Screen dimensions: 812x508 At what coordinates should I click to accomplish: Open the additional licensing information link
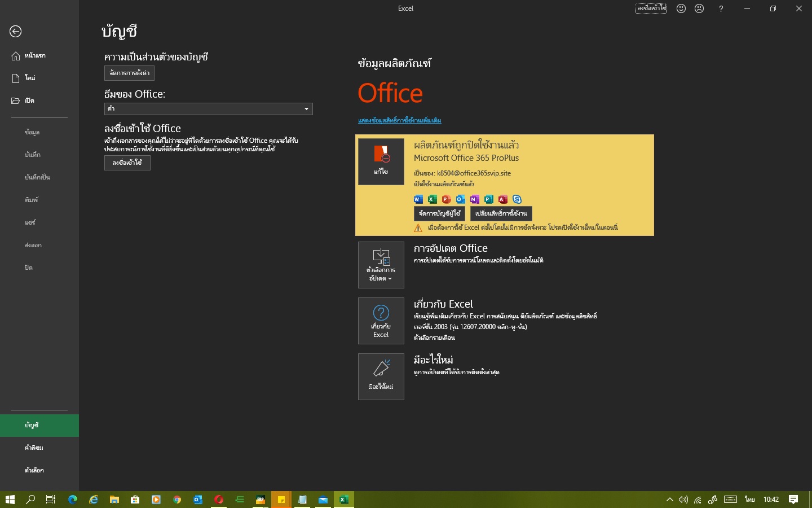point(400,120)
